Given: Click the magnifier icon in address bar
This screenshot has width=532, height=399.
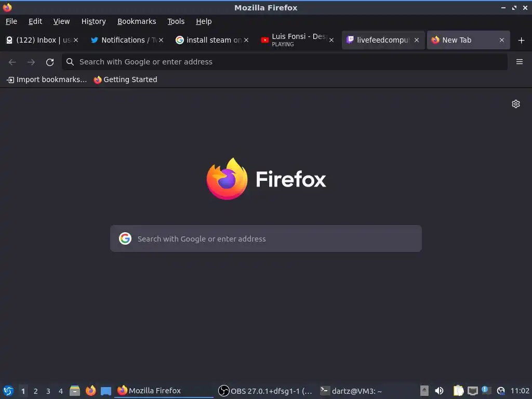Looking at the screenshot, I should tap(70, 62).
